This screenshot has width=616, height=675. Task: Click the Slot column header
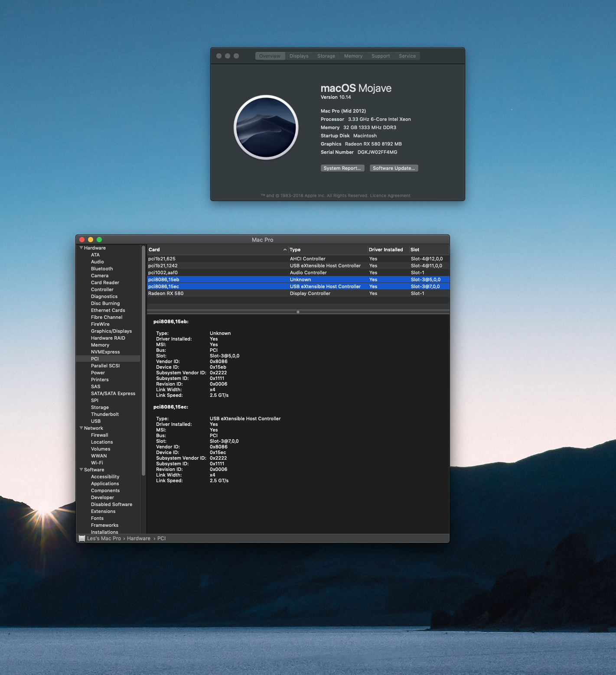429,250
